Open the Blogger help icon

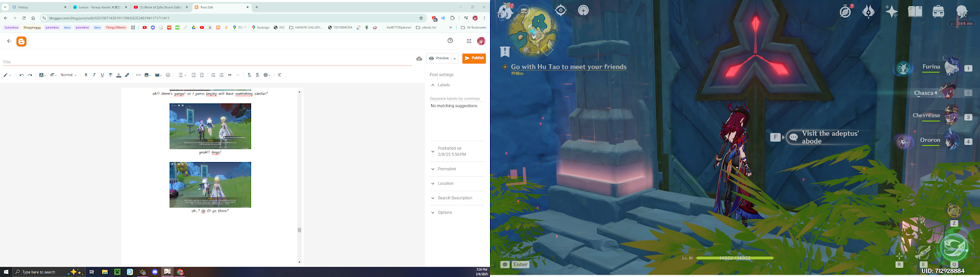[450, 41]
